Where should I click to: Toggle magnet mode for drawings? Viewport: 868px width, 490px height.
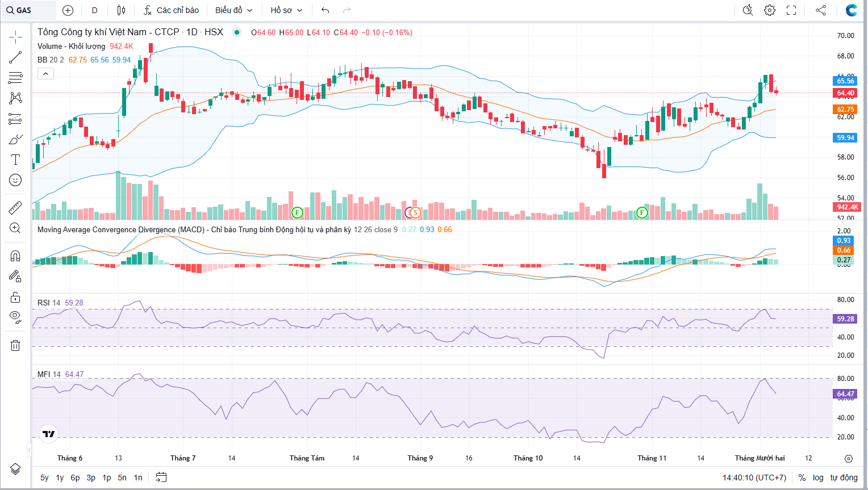pos(15,256)
